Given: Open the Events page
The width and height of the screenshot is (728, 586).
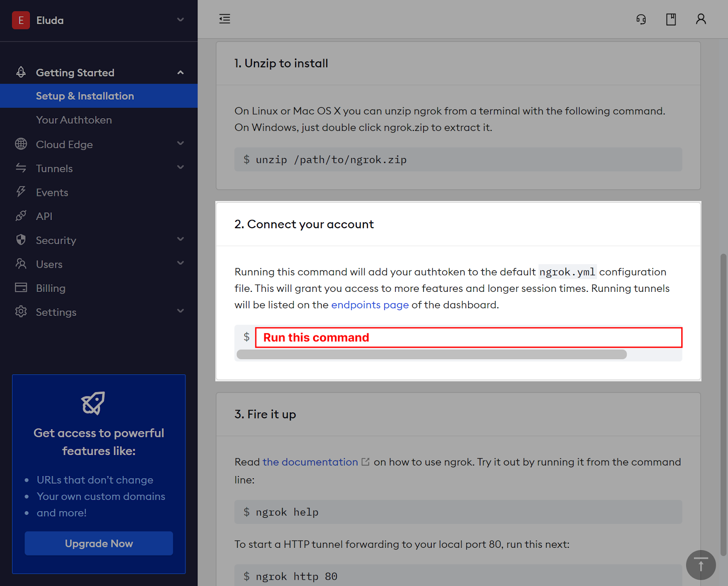Looking at the screenshot, I should pyautogui.click(x=52, y=192).
